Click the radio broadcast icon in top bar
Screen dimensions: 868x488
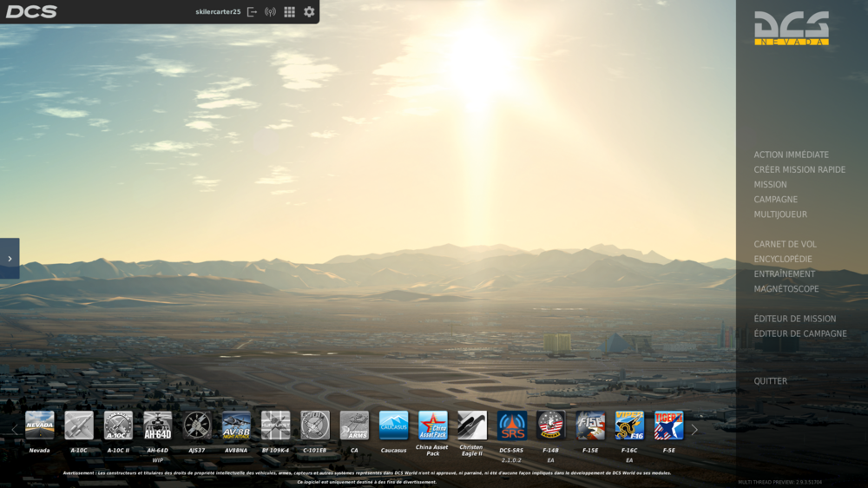tap(270, 11)
